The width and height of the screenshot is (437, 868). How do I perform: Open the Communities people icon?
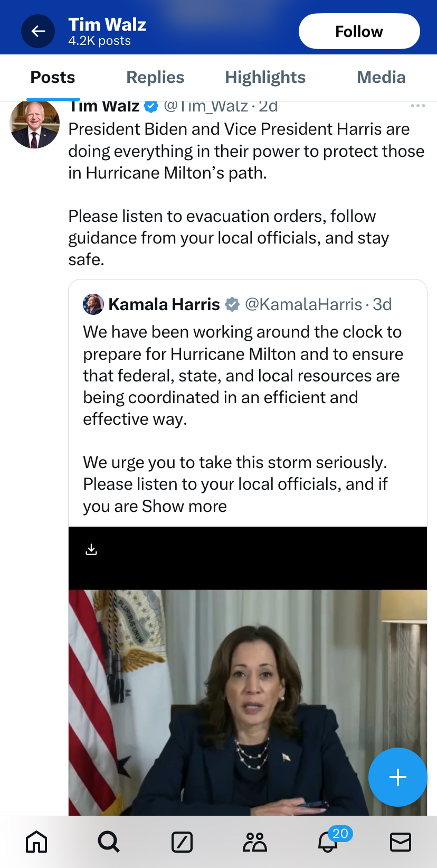point(255,842)
